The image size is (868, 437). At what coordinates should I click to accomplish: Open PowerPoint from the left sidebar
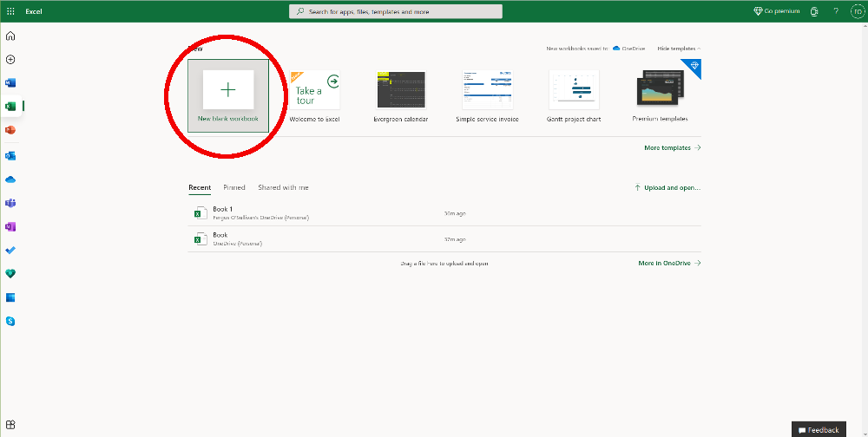click(x=10, y=130)
